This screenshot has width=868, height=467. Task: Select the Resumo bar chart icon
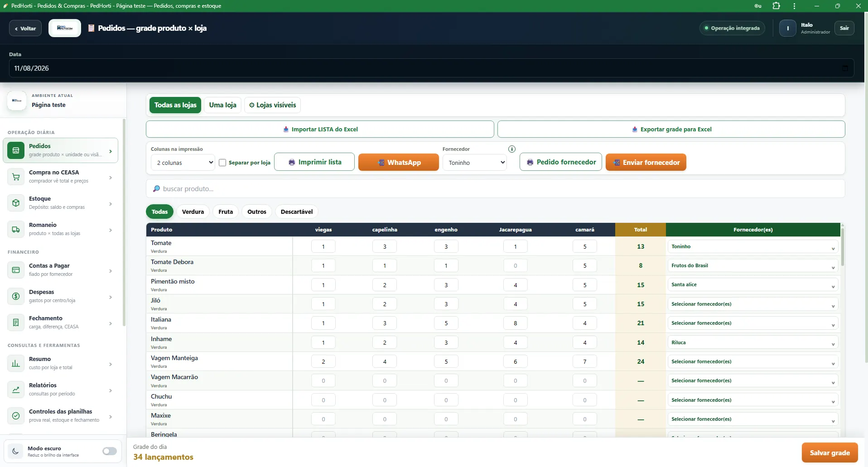point(16,363)
